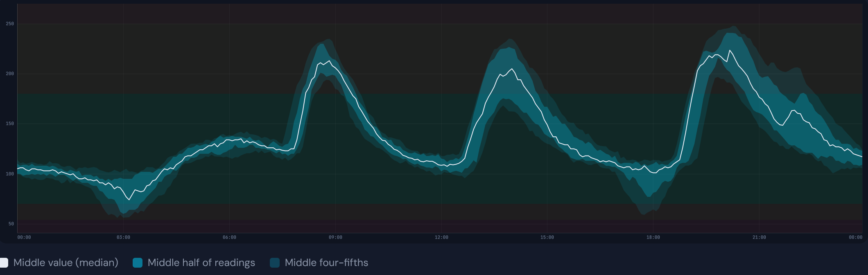Click the 100 y-axis label
Image resolution: width=868 pixels, height=275 pixels.
[x=10, y=174]
